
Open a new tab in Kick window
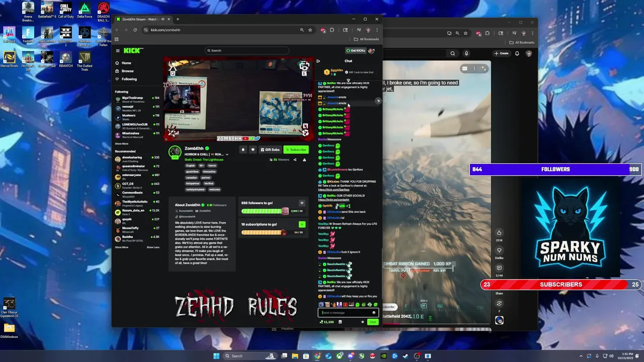coord(178,19)
